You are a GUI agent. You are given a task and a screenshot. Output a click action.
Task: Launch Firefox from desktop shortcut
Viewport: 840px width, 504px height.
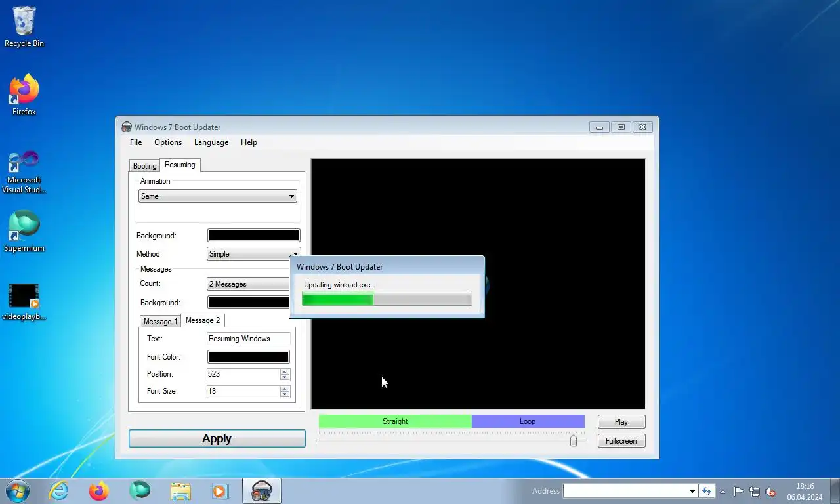tap(24, 95)
